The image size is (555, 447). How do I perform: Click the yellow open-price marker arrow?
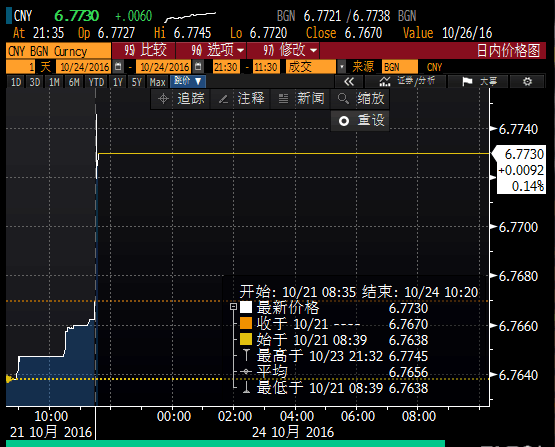pyautogui.click(x=10, y=379)
